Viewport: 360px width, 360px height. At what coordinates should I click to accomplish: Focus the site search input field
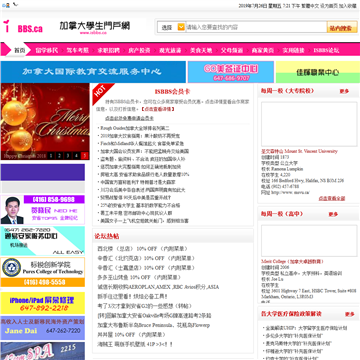pos(256,27)
